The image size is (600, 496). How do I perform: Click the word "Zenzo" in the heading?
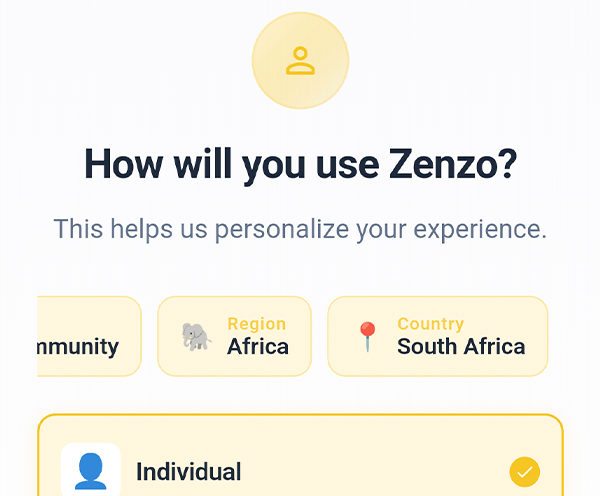click(447, 164)
